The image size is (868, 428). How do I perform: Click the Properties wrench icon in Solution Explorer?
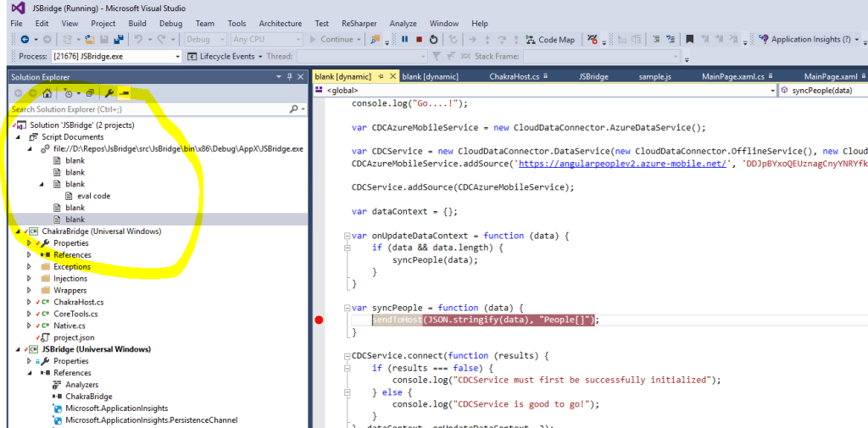[109, 93]
